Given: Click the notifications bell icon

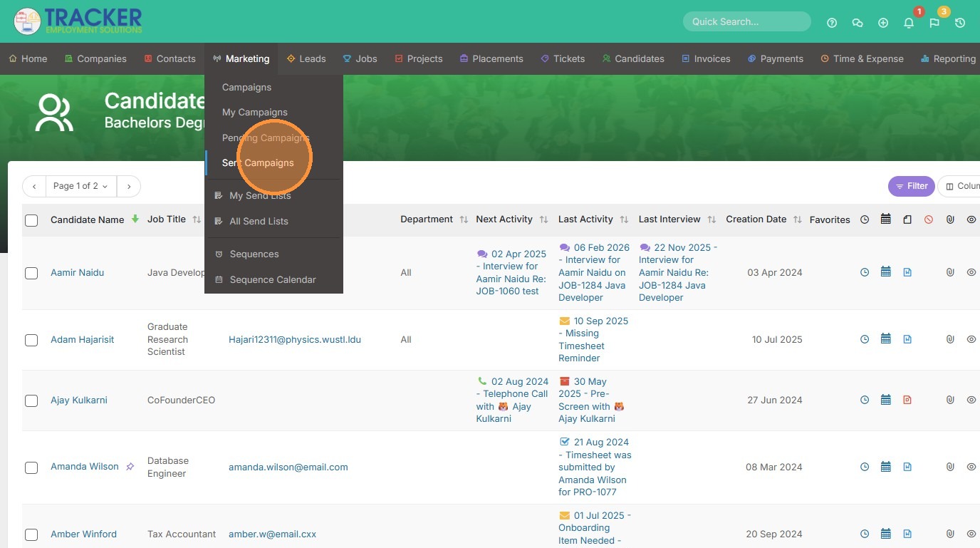Looking at the screenshot, I should [909, 23].
